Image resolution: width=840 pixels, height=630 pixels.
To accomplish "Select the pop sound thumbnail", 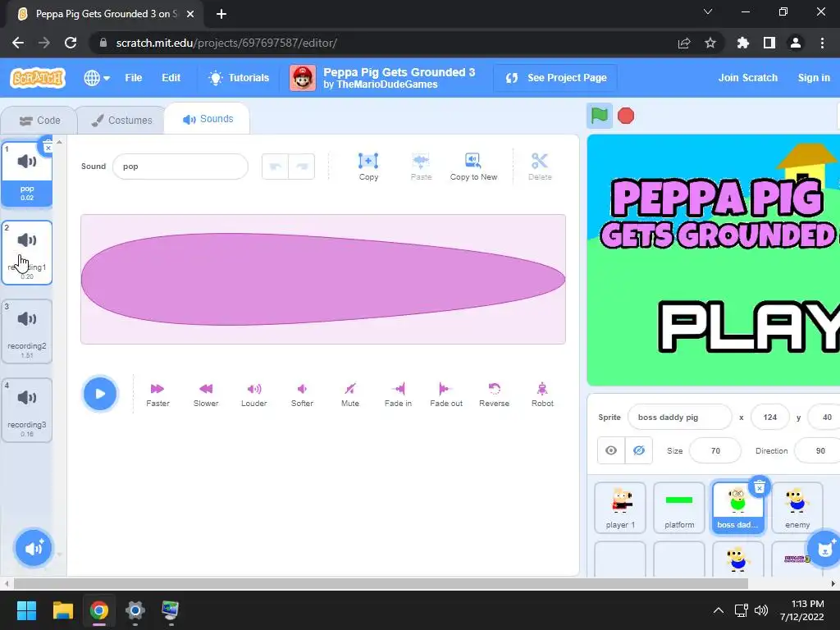I will click(27, 174).
